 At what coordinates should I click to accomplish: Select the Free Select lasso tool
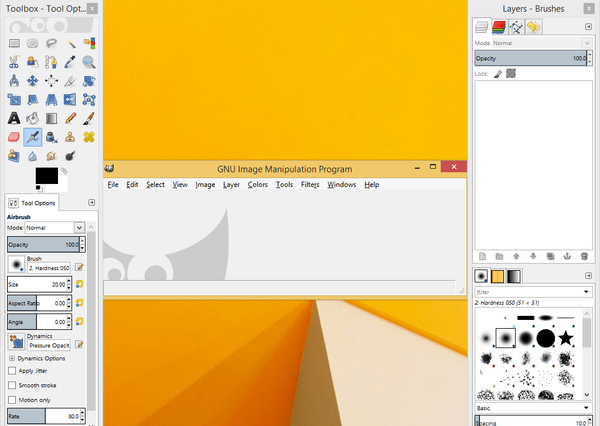coord(51,43)
